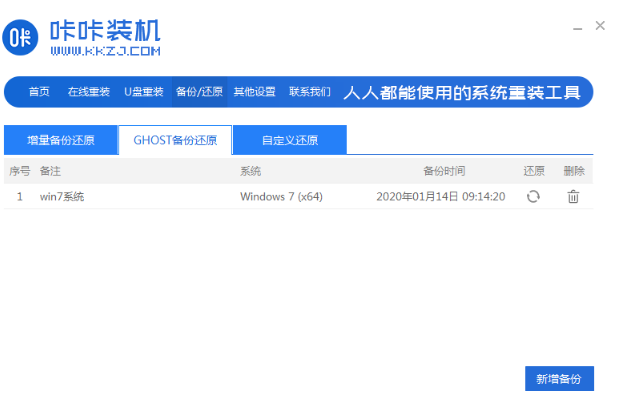This screenshot has width=617, height=407.
Task: Switch to the 增量备份还原 tab
Action: click(x=60, y=140)
